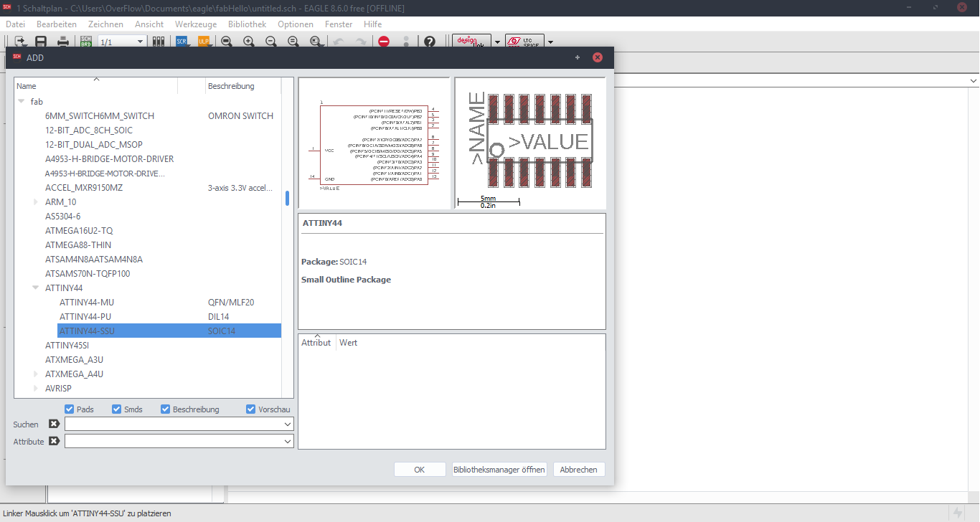
Task: Click the library list vertical scrollbar thumb
Action: 288,199
